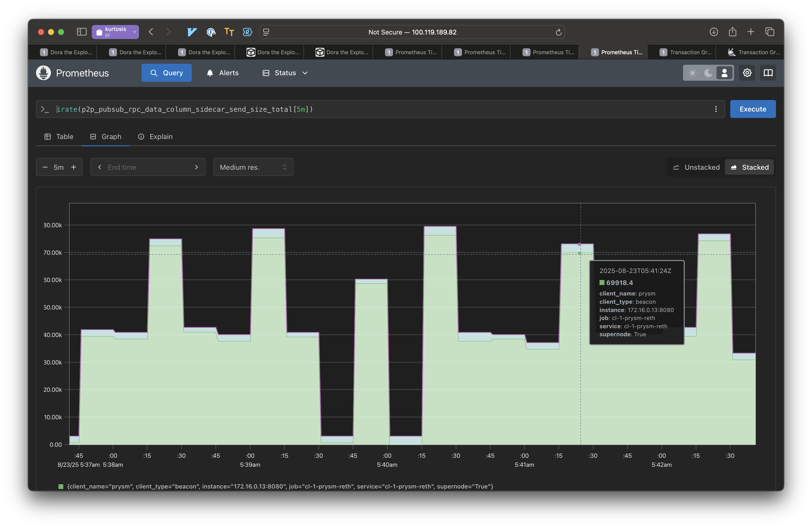Open the query three-dot options menu
The image size is (812, 528).
tap(716, 109)
